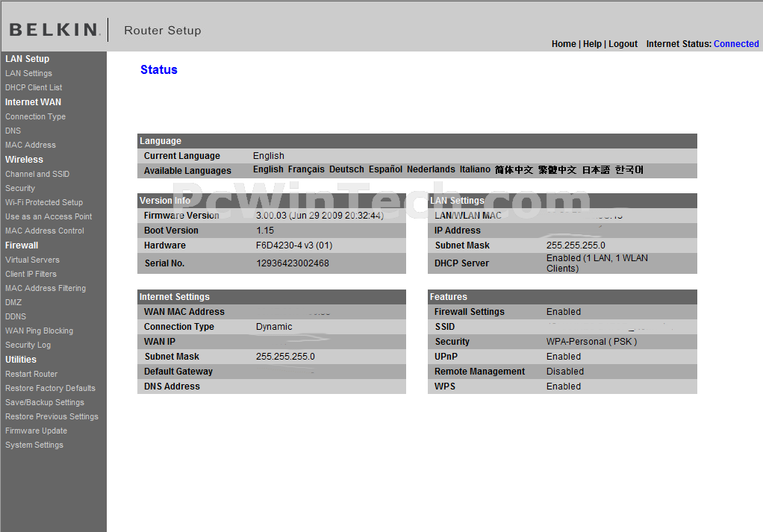Click the Firewall sidebar heading
Viewport: 763px width, 532px height.
(22, 245)
